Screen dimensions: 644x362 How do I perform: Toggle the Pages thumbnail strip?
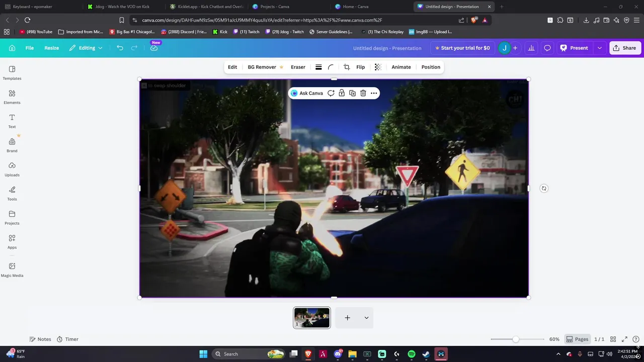point(577,339)
